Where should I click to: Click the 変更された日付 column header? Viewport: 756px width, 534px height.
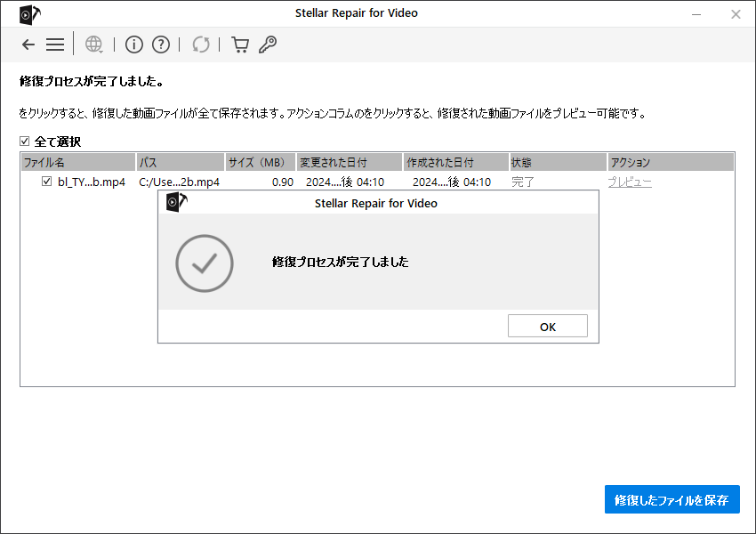350,162
